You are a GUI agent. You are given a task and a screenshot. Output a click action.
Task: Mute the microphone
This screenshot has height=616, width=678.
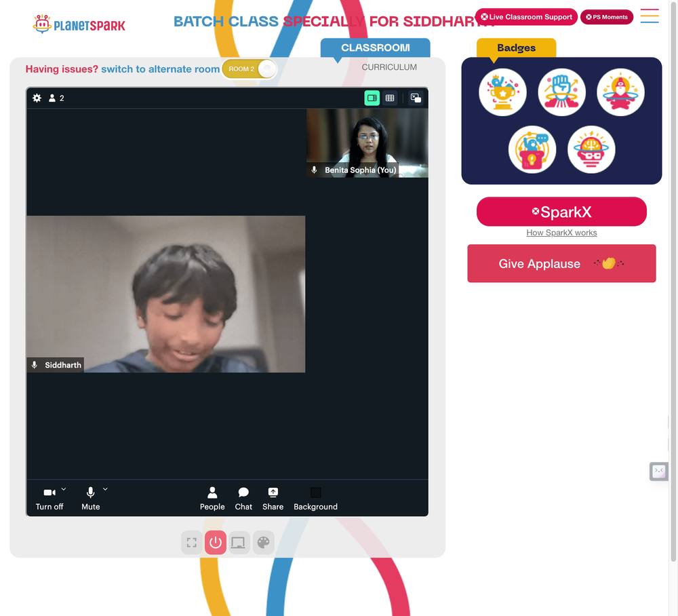click(90, 499)
